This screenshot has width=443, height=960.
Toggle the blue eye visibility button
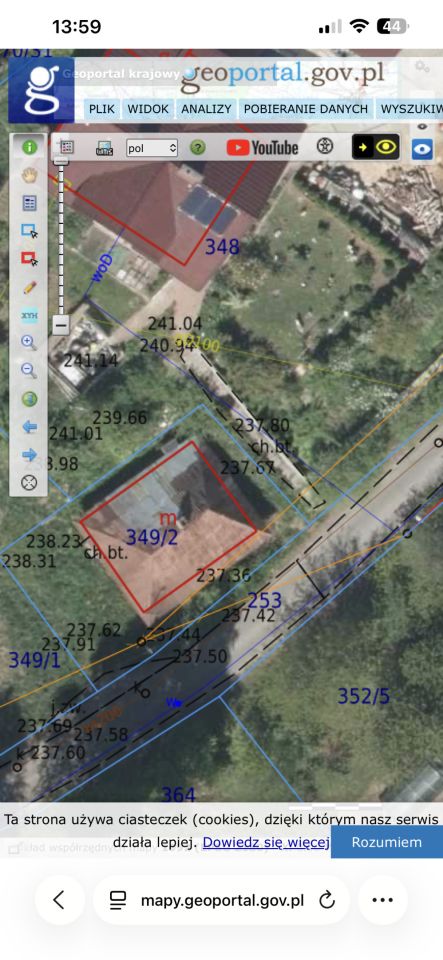click(422, 149)
